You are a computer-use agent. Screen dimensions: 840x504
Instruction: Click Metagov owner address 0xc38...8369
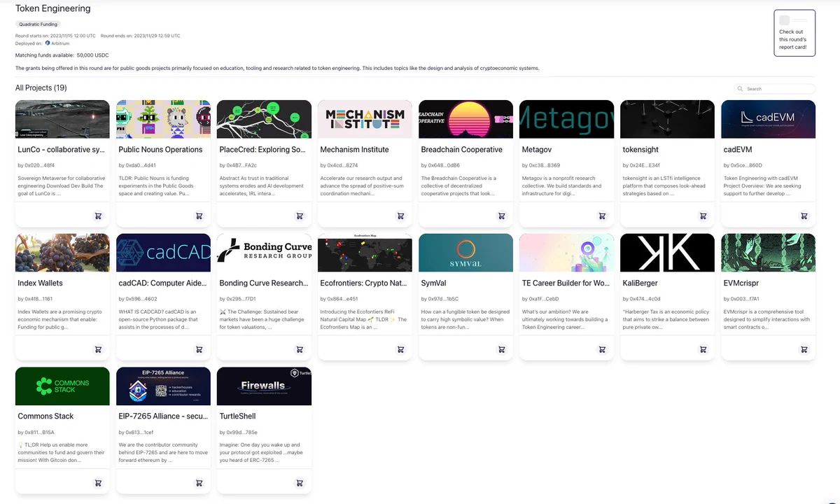(540, 165)
